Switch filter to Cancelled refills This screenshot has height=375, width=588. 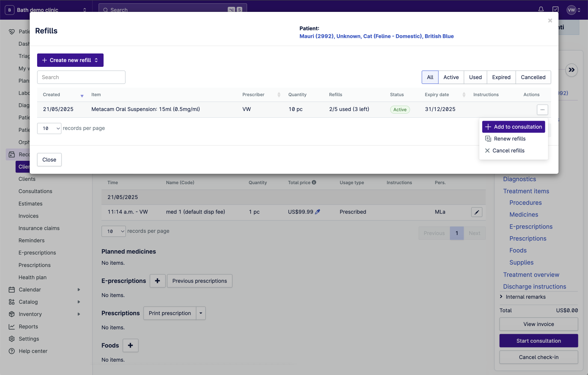pos(533,77)
